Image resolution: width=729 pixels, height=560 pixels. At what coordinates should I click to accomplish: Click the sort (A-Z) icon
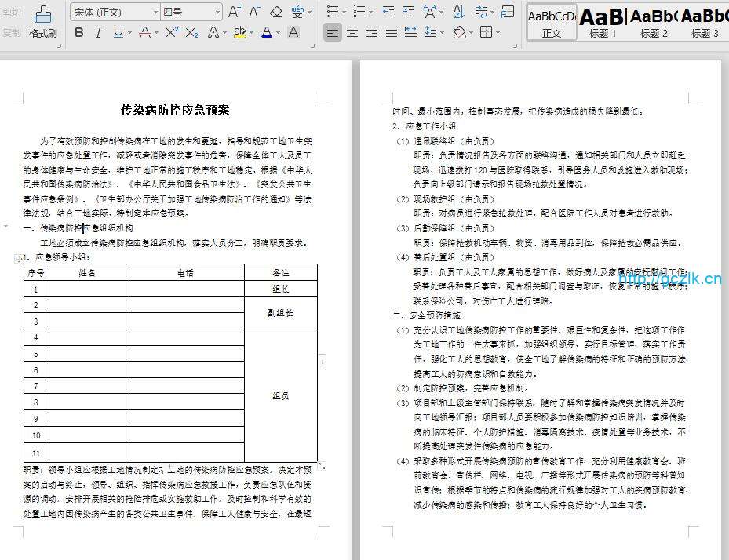tap(458, 12)
